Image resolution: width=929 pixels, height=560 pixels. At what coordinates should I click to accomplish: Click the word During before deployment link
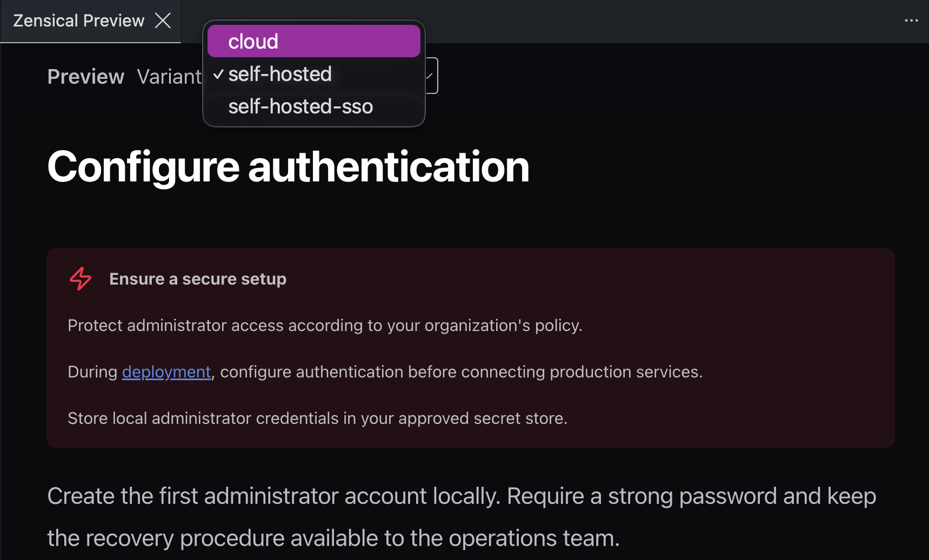pyautogui.click(x=92, y=372)
